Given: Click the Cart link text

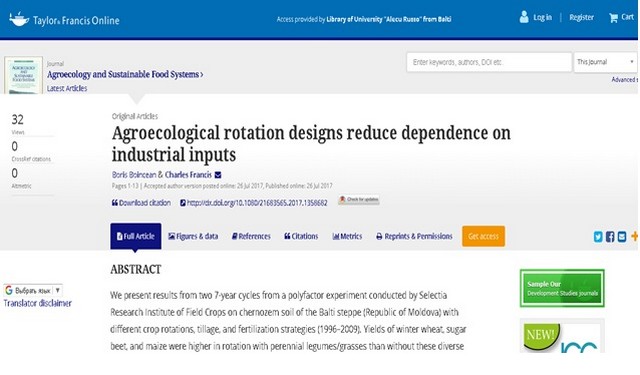Looking at the screenshot, I should pos(627,17).
